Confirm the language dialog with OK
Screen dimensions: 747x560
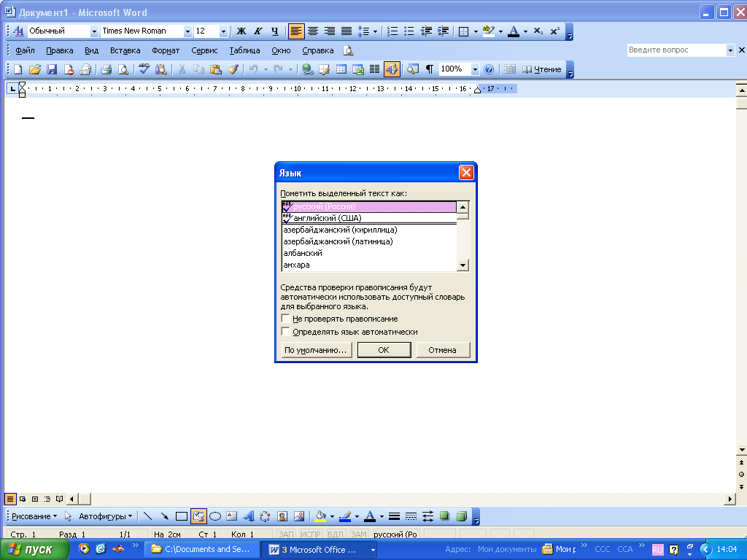click(384, 350)
